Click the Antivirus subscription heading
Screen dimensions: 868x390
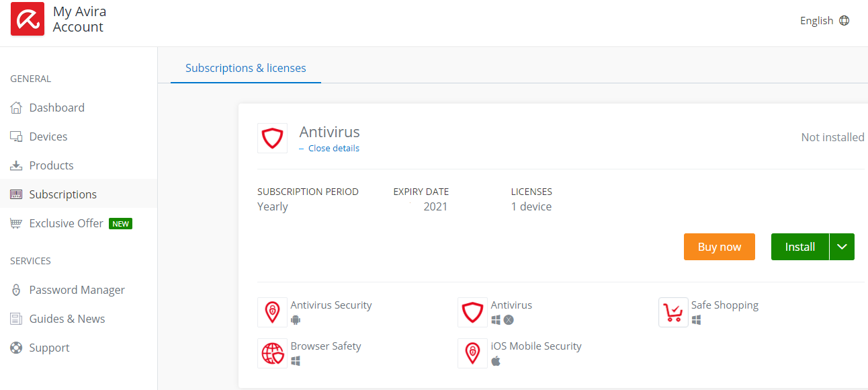330,132
